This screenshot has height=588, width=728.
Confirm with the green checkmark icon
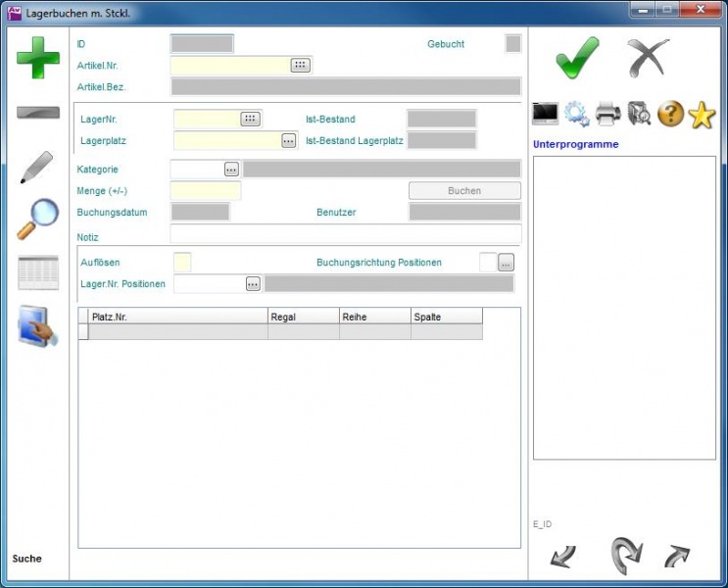pyautogui.click(x=577, y=59)
